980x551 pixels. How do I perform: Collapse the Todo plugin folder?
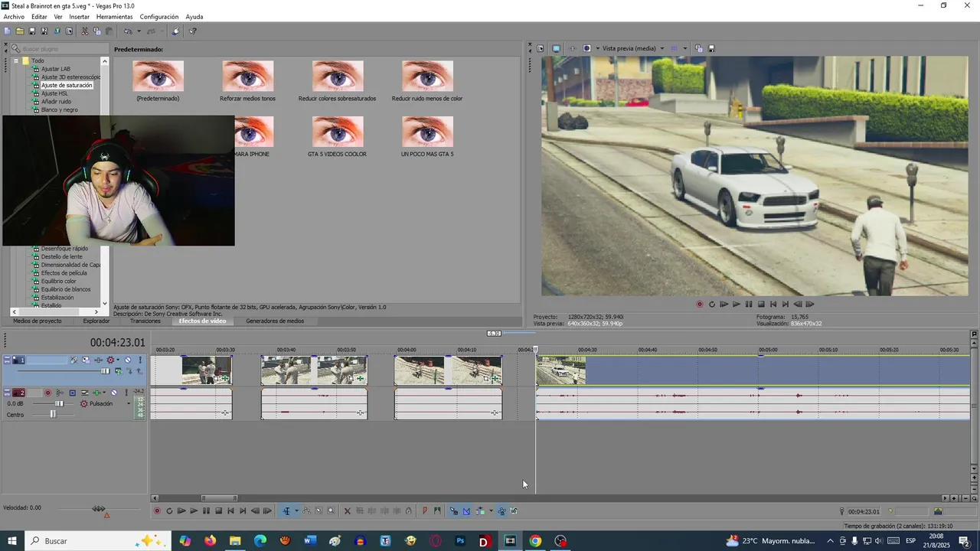point(15,60)
